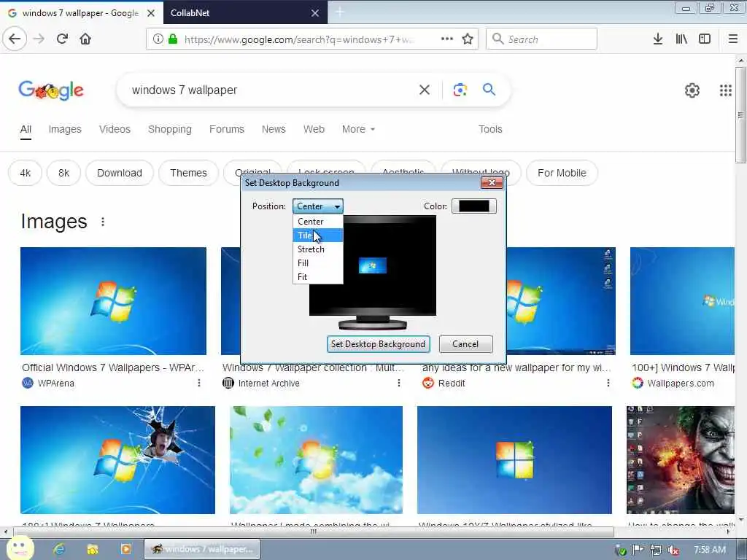Open the Shopping search tab

point(169,129)
